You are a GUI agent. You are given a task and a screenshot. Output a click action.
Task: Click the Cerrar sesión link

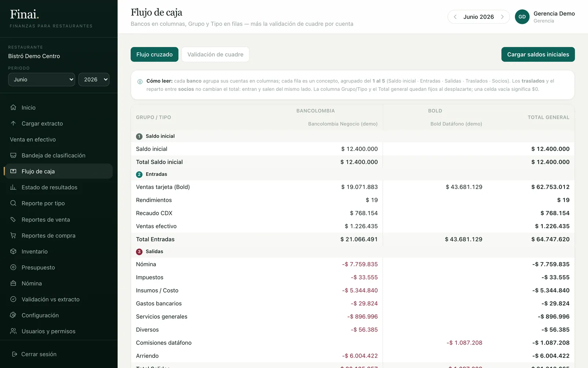click(x=39, y=354)
